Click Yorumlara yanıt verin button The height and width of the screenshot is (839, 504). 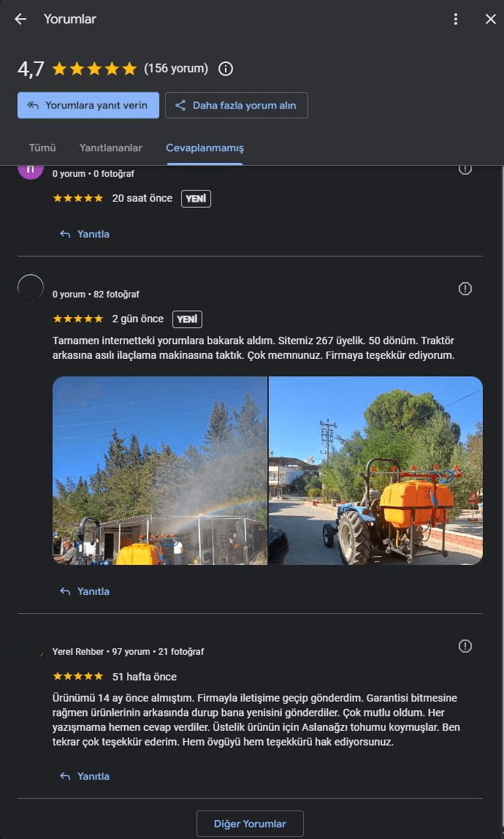[88, 105]
